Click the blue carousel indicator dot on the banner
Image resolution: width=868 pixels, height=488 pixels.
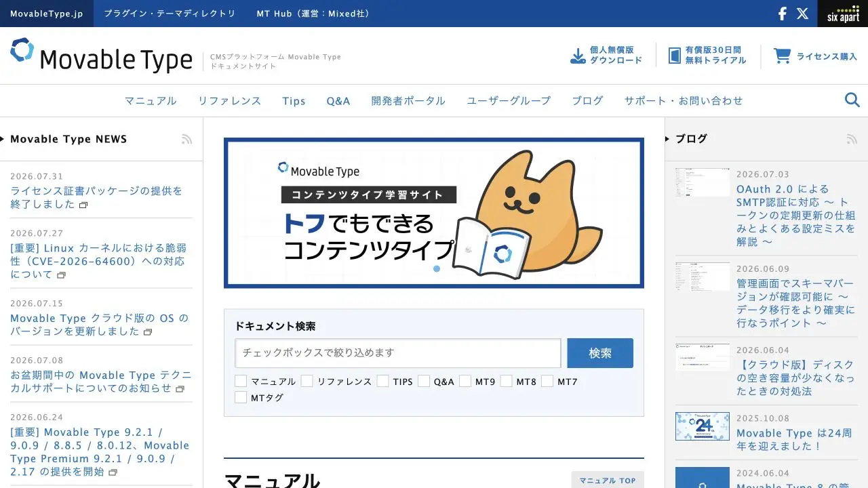pos(437,268)
